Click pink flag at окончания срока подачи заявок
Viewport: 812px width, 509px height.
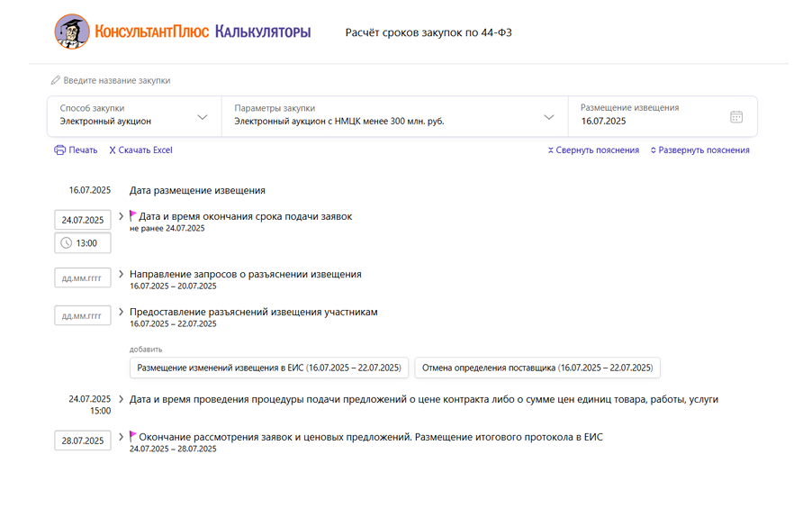(x=132, y=215)
